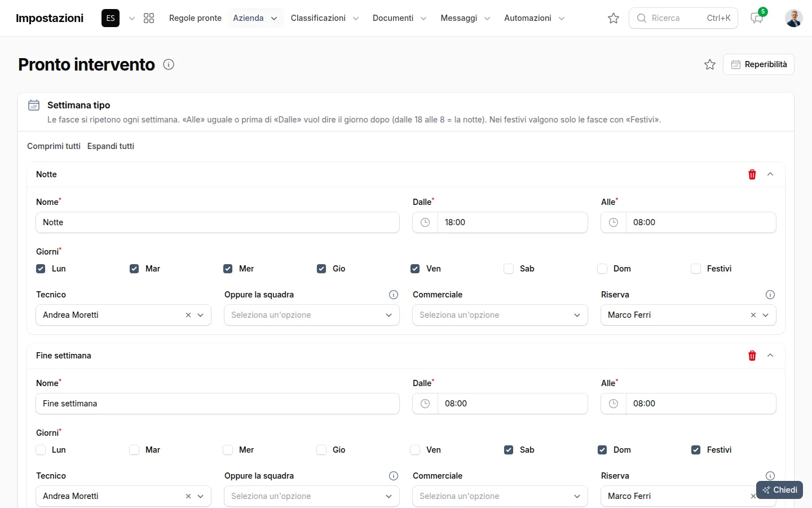Enable Sab in the Notte shift

pyautogui.click(x=509, y=269)
